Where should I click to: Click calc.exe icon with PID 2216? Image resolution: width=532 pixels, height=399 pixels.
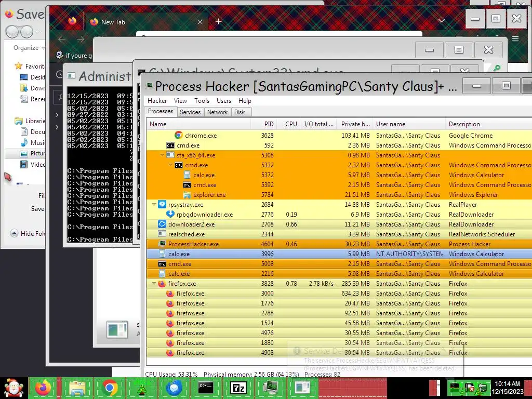162,274
